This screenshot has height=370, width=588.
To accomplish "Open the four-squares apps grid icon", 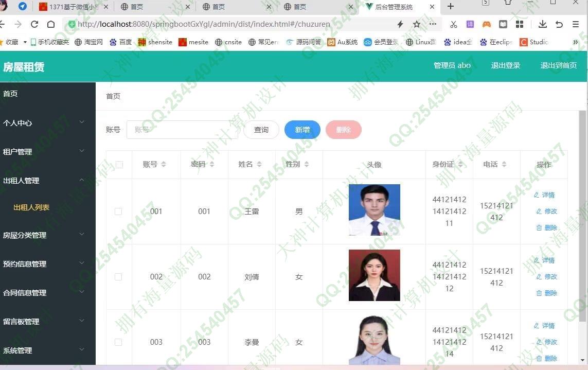I will [x=520, y=24].
